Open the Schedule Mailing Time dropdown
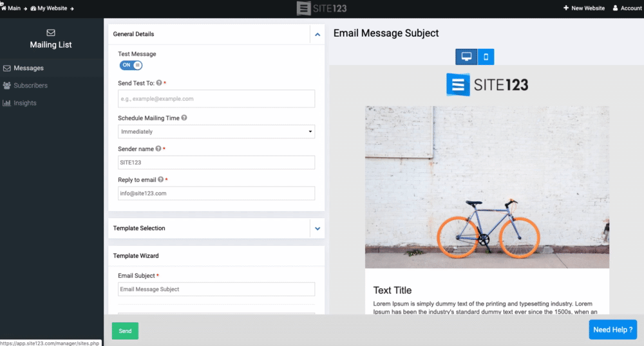The width and height of the screenshot is (644, 346). click(x=216, y=132)
